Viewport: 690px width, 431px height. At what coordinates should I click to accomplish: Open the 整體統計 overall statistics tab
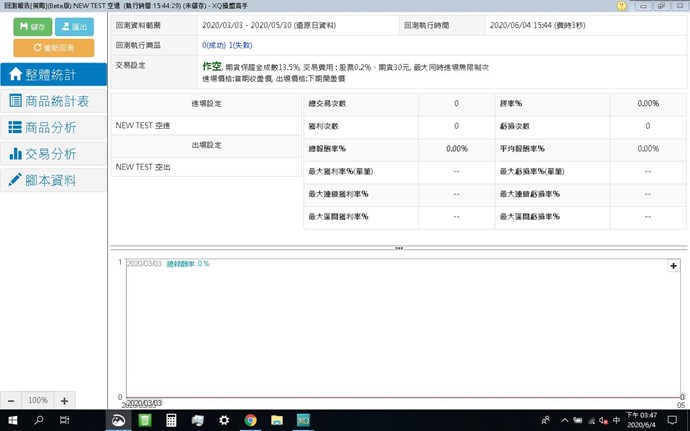[53, 74]
